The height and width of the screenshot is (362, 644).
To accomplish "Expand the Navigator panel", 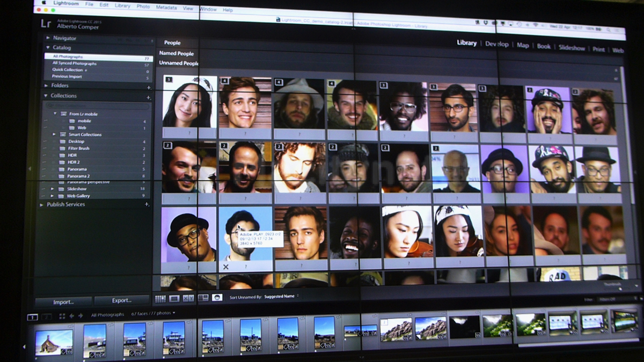I will coord(48,38).
